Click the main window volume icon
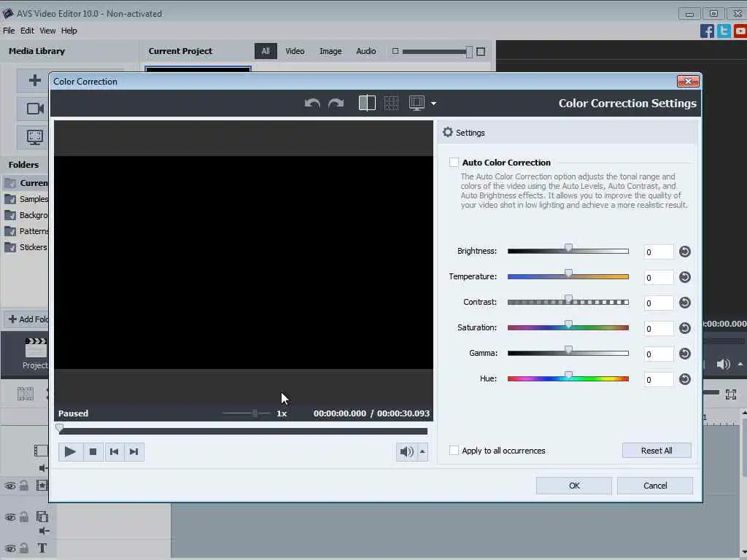Viewport: 747px width, 560px height. [723, 365]
